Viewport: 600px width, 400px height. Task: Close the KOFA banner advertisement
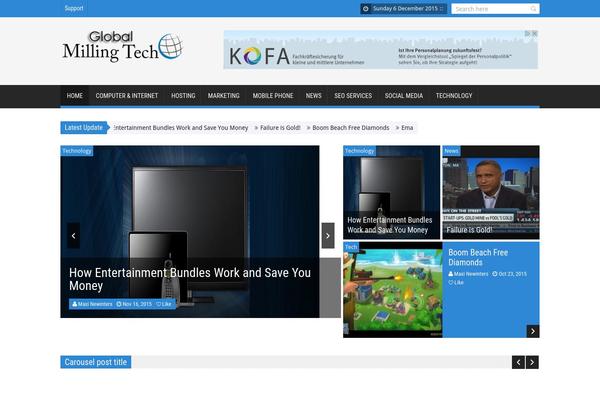[535, 34]
